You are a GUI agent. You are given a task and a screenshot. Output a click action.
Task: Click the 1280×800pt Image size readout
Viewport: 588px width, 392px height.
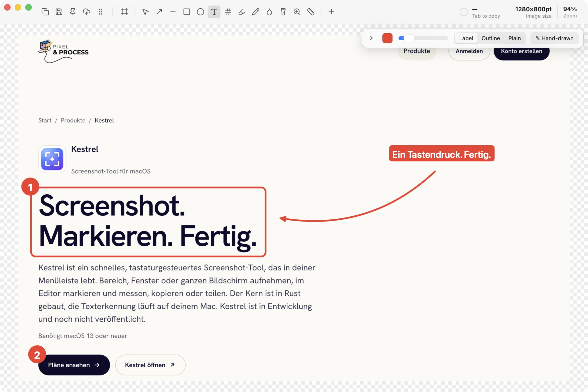click(x=533, y=12)
